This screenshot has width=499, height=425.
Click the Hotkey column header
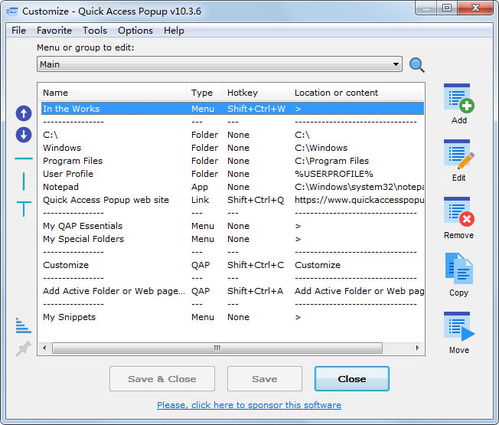pos(256,93)
